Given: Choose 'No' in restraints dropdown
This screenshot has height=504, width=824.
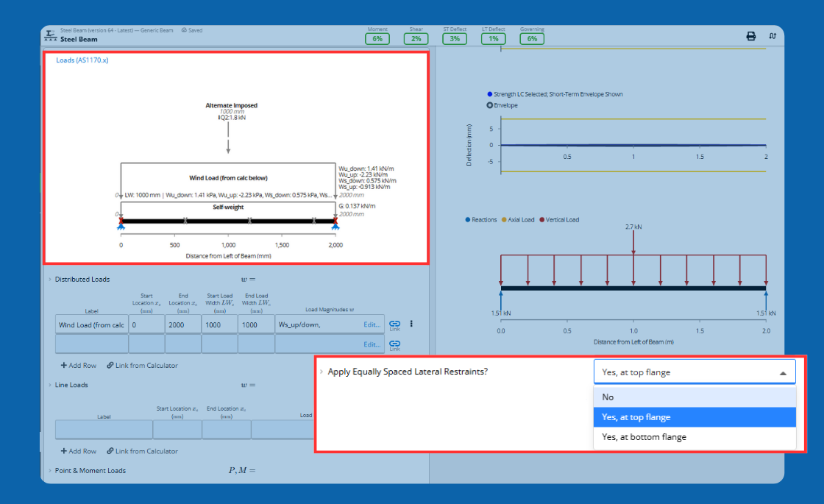Looking at the screenshot, I should tap(695, 397).
